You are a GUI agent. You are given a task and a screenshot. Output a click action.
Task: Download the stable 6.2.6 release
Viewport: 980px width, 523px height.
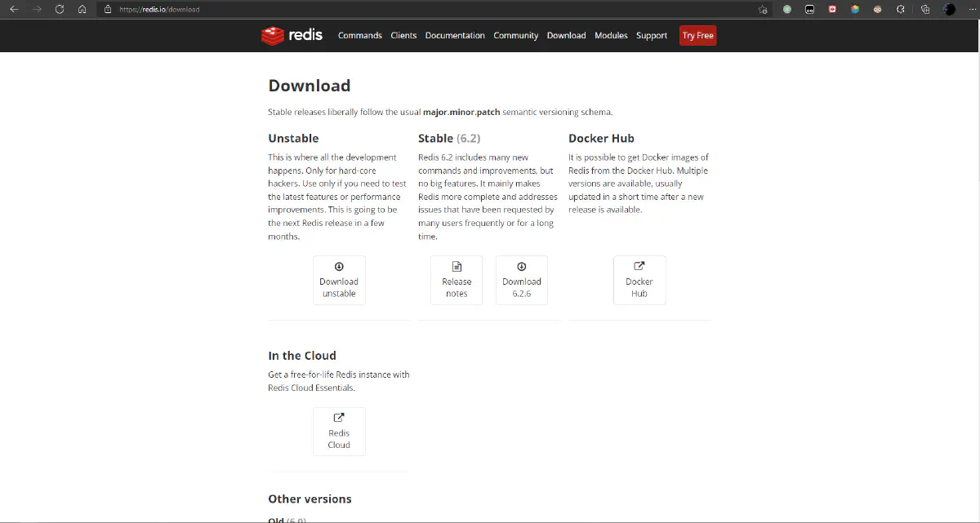[522, 280]
